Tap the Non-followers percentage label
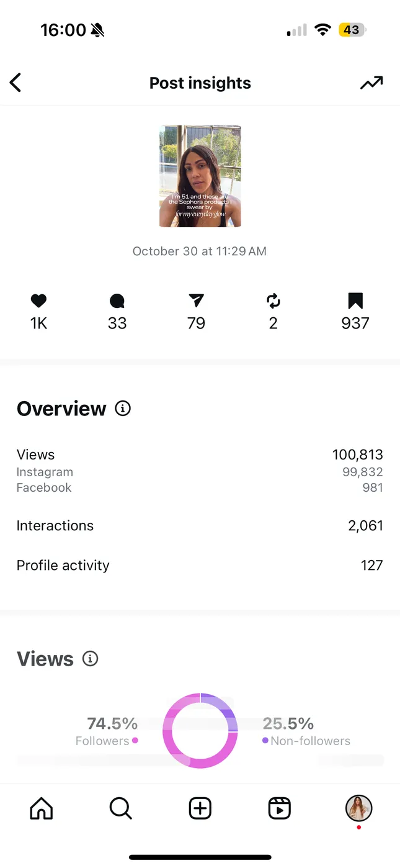400x868 pixels. pos(288,724)
